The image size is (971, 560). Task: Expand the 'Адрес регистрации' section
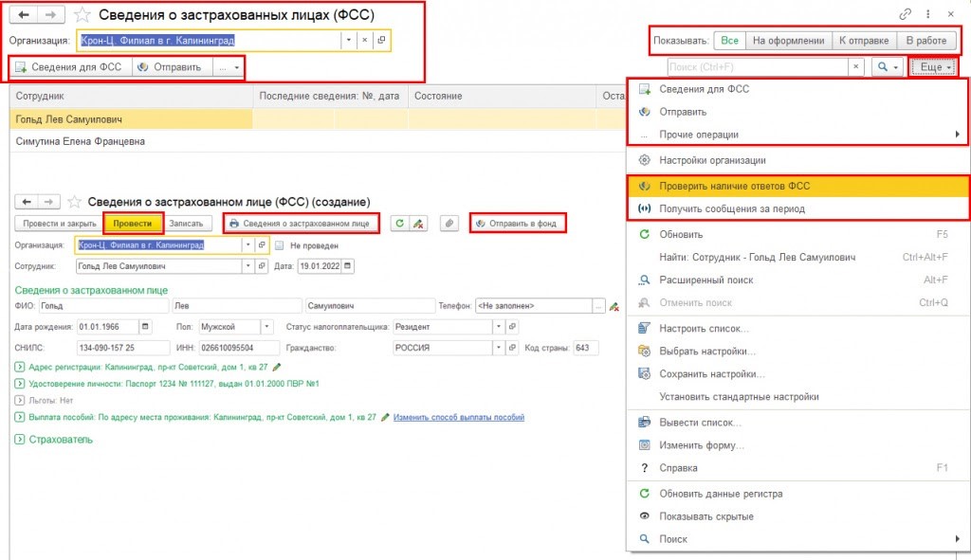[x=20, y=367]
